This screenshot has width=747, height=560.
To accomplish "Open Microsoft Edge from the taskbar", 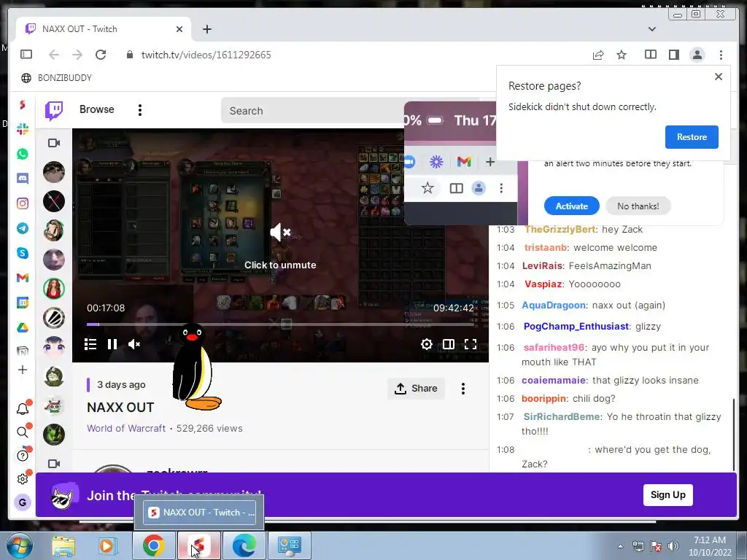I will (244, 545).
